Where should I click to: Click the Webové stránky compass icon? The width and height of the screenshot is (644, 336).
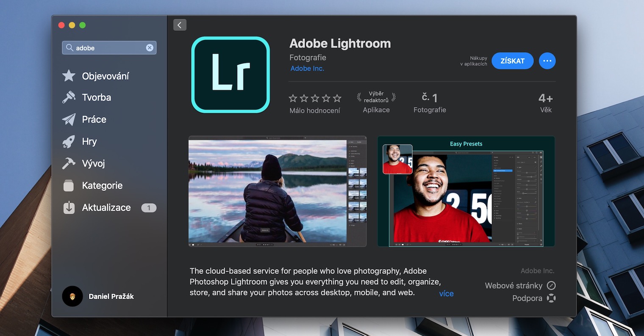(551, 286)
